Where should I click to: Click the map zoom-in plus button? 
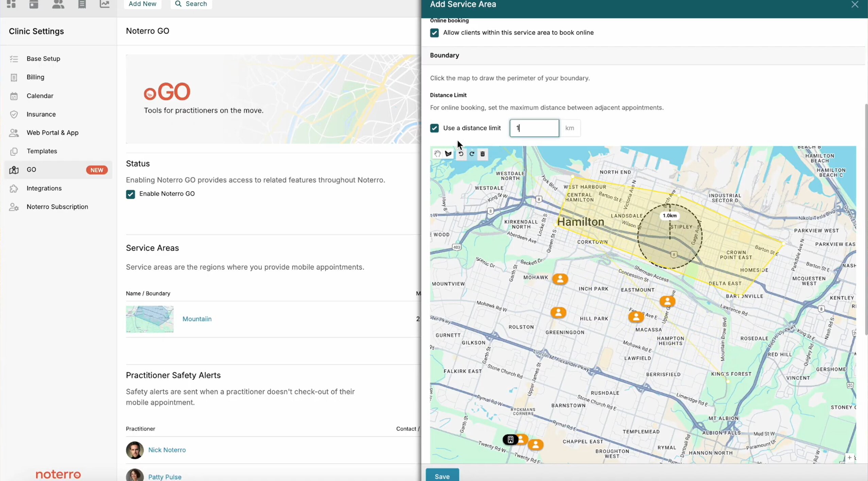tap(849, 458)
